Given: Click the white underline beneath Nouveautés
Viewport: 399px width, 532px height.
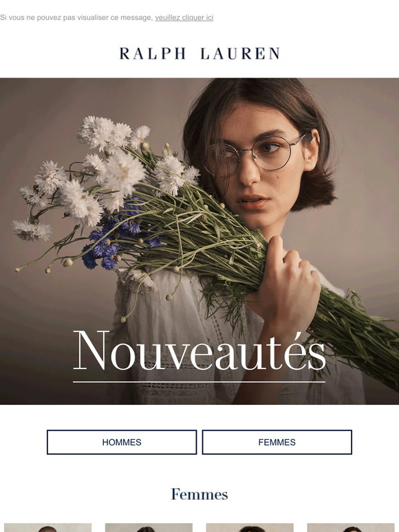Looking at the screenshot, I should coord(199,382).
